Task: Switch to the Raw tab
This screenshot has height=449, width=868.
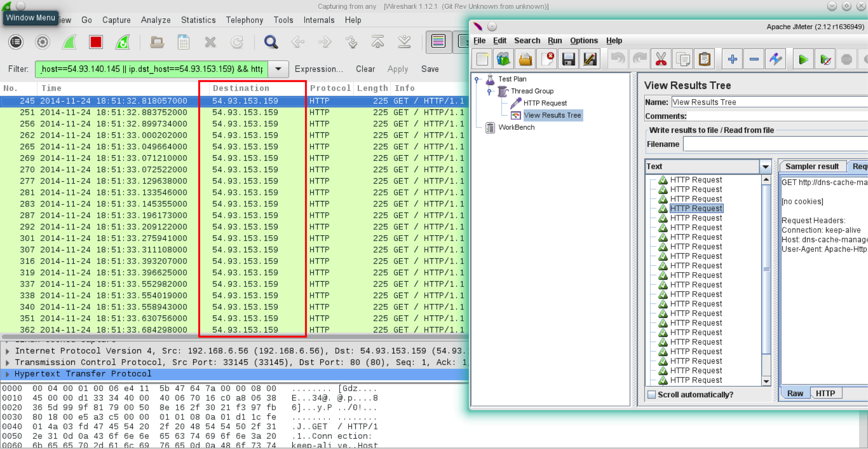Action: pyautogui.click(x=795, y=393)
